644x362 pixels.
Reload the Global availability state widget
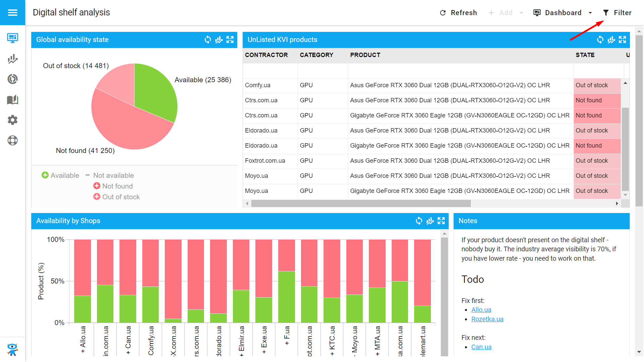click(x=208, y=40)
